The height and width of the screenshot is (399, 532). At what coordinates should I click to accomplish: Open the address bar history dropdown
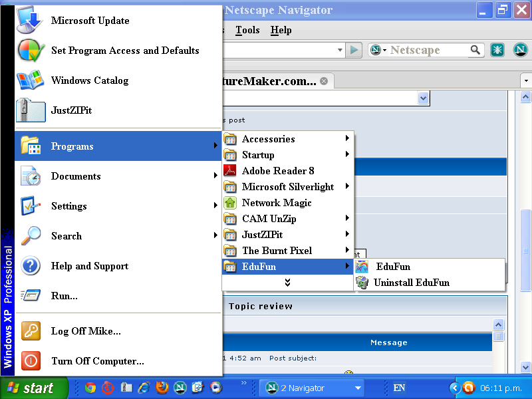tap(340, 51)
